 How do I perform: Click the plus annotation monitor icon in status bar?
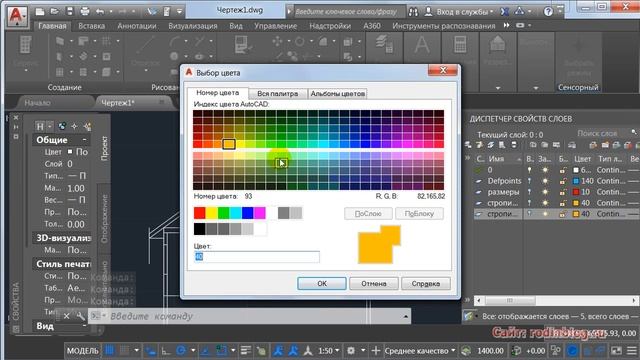coord(376,351)
